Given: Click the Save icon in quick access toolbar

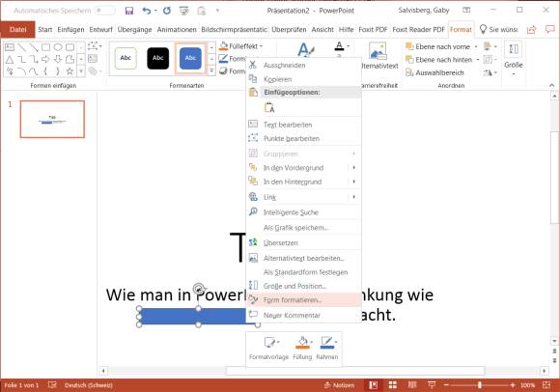Looking at the screenshot, I should (x=129, y=11).
